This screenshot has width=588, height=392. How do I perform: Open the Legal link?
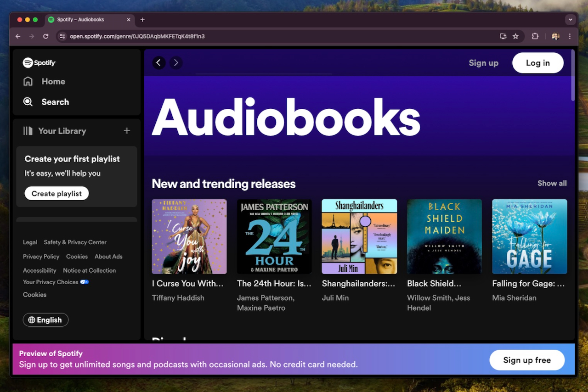pyautogui.click(x=30, y=242)
